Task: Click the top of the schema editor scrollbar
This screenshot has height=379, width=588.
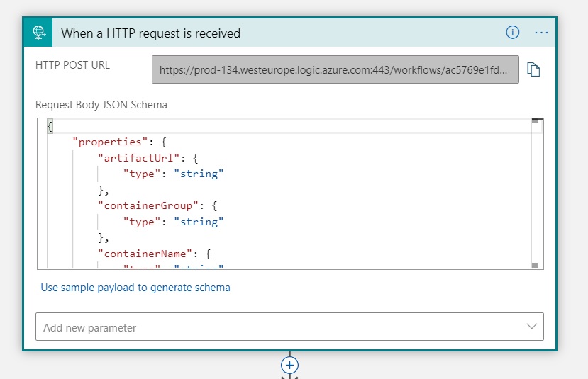Action: [535, 121]
